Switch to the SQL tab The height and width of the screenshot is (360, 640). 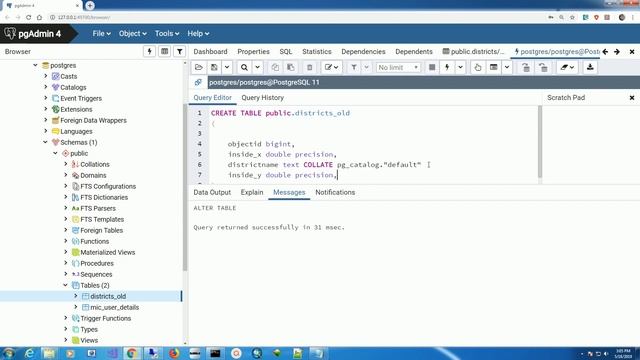pyautogui.click(x=286, y=51)
